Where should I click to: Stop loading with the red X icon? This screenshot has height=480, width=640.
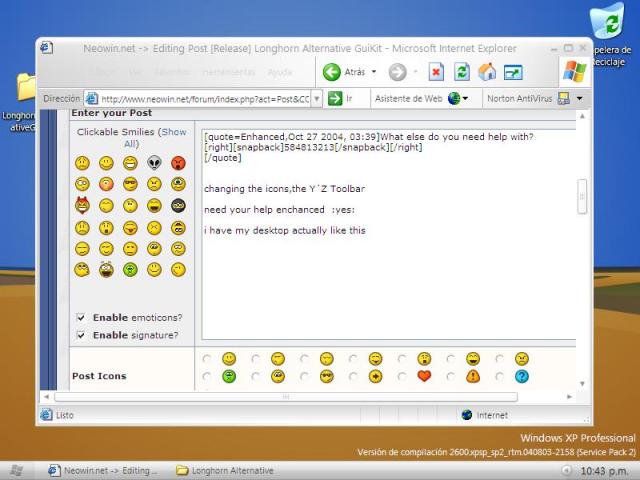tap(436, 72)
